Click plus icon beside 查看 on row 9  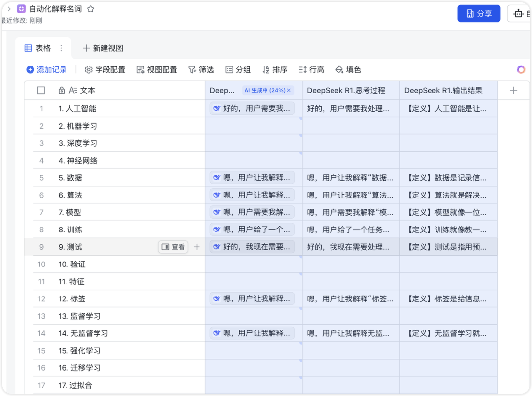197,247
